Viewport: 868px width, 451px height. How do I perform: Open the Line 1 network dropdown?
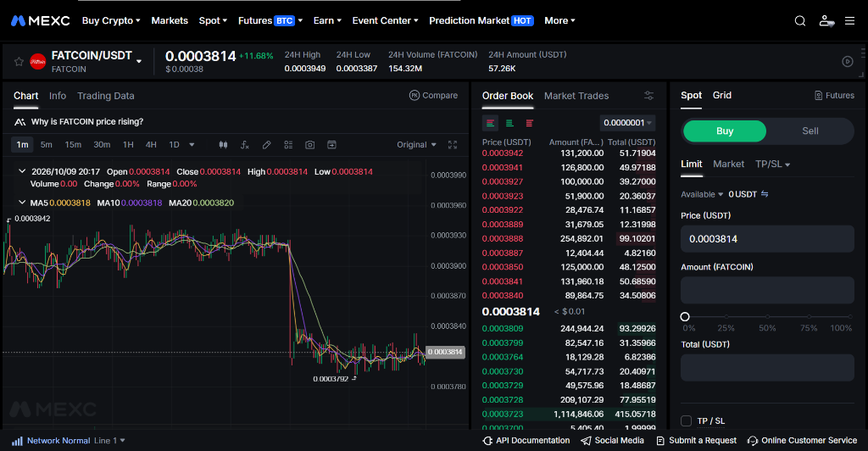[x=109, y=441]
